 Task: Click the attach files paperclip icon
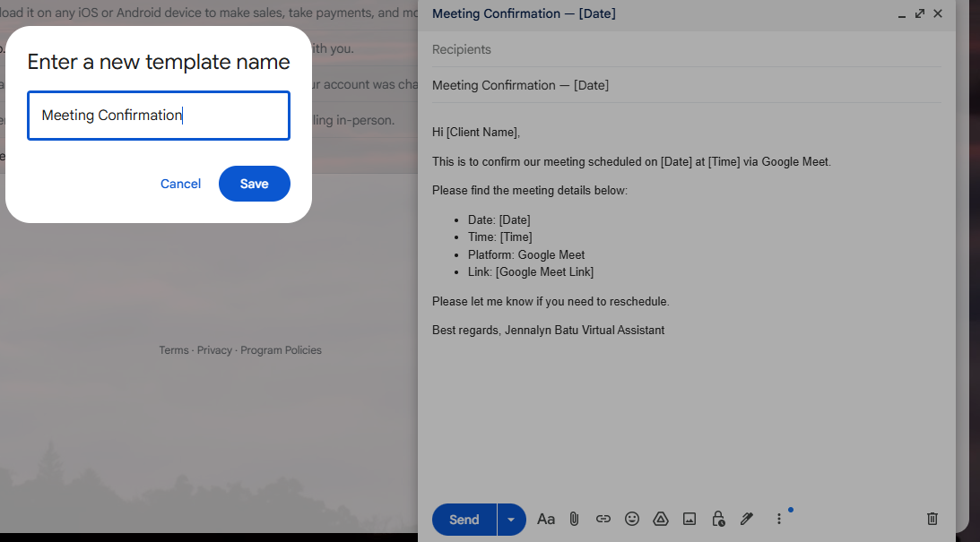(574, 519)
